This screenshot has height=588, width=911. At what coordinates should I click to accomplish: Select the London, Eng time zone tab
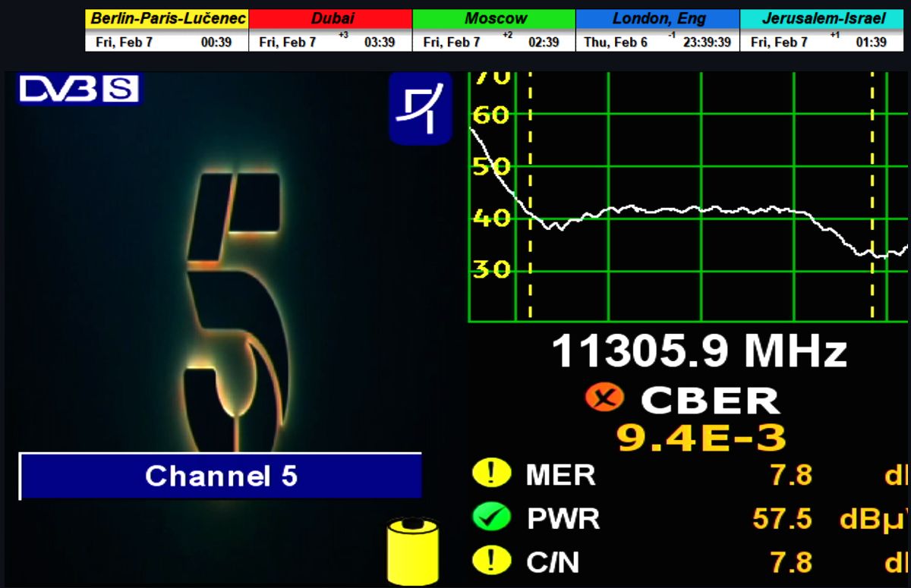pos(657,19)
